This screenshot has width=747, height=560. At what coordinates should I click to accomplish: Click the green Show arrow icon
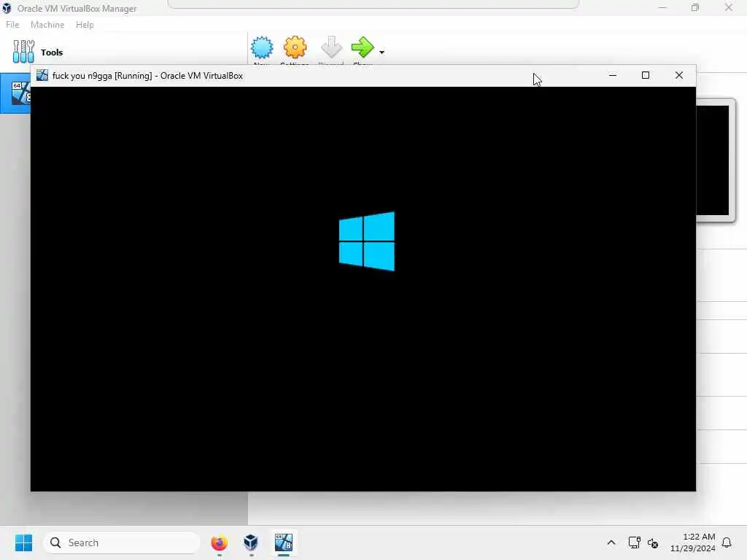[363, 47]
